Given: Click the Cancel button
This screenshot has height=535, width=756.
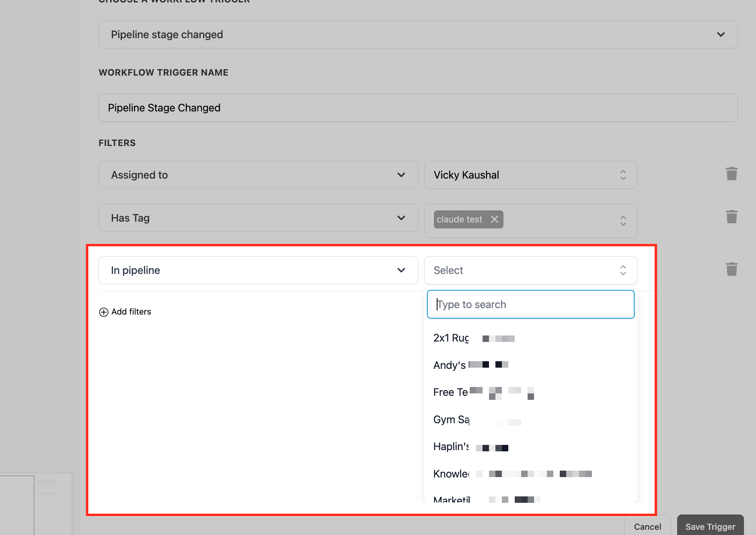Looking at the screenshot, I should tap(647, 527).
